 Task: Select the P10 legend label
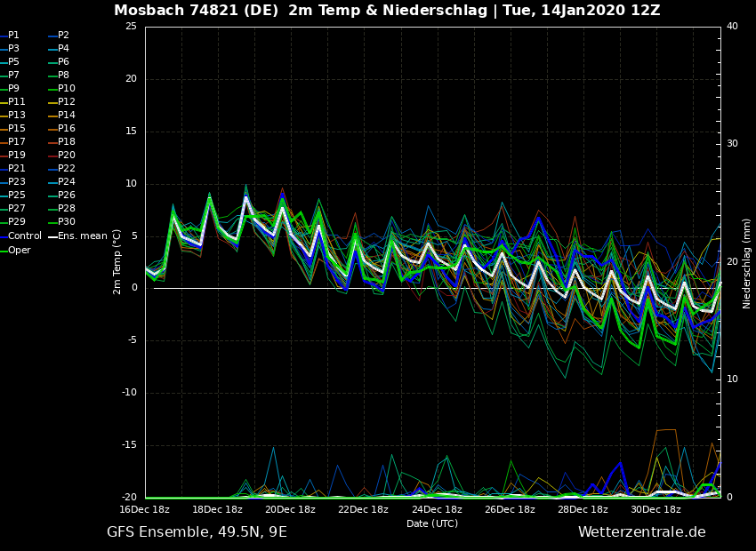pyautogui.click(x=66, y=89)
